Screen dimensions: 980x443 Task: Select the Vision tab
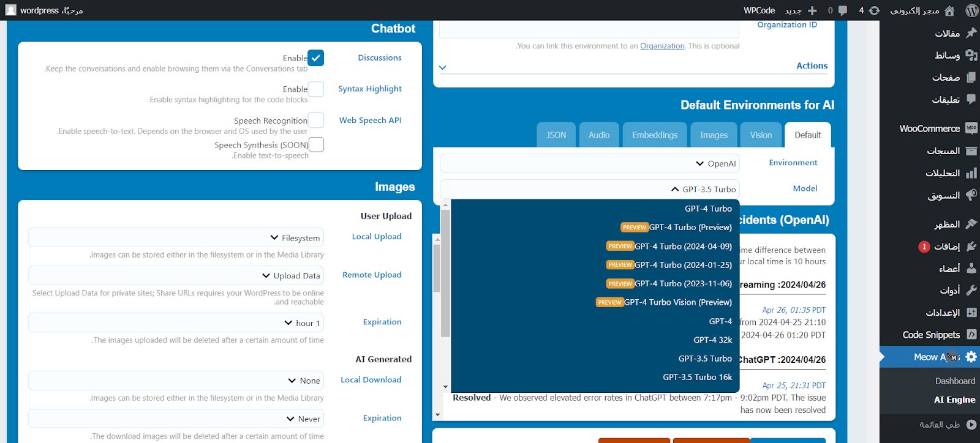click(x=761, y=135)
